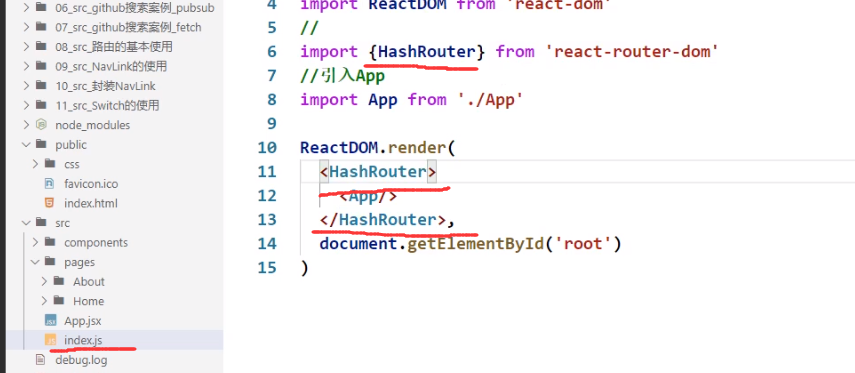Open App.jsx in the file tree
Screen dimensions: 855x373
coord(82,321)
